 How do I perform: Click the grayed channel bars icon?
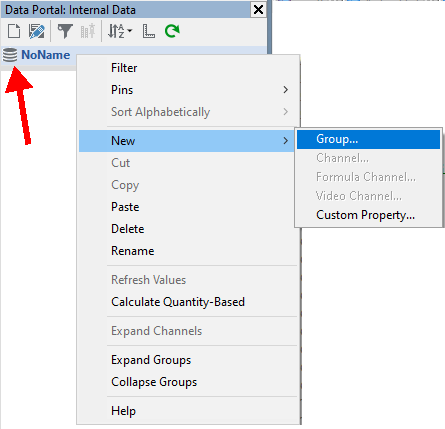pyautogui.click(x=88, y=31)
